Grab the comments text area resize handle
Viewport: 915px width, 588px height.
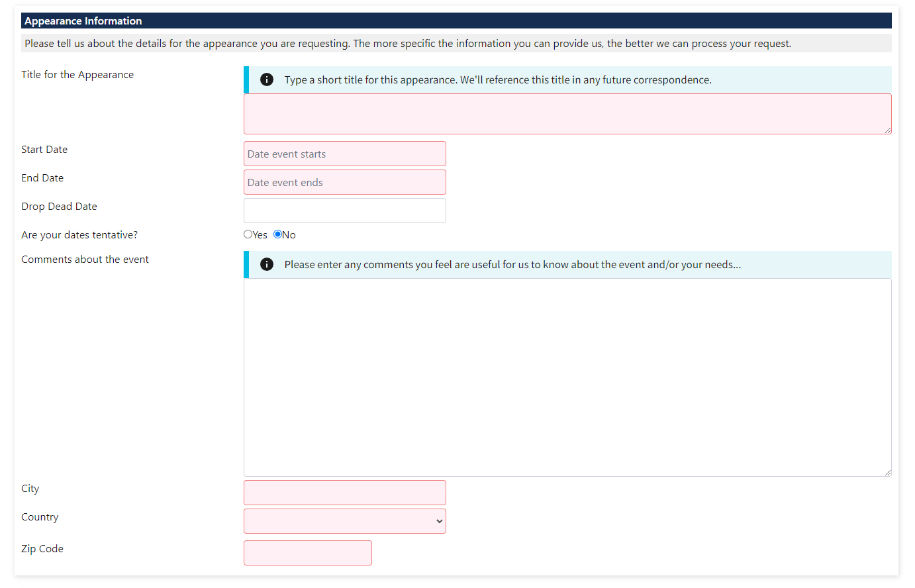point(887,472)
